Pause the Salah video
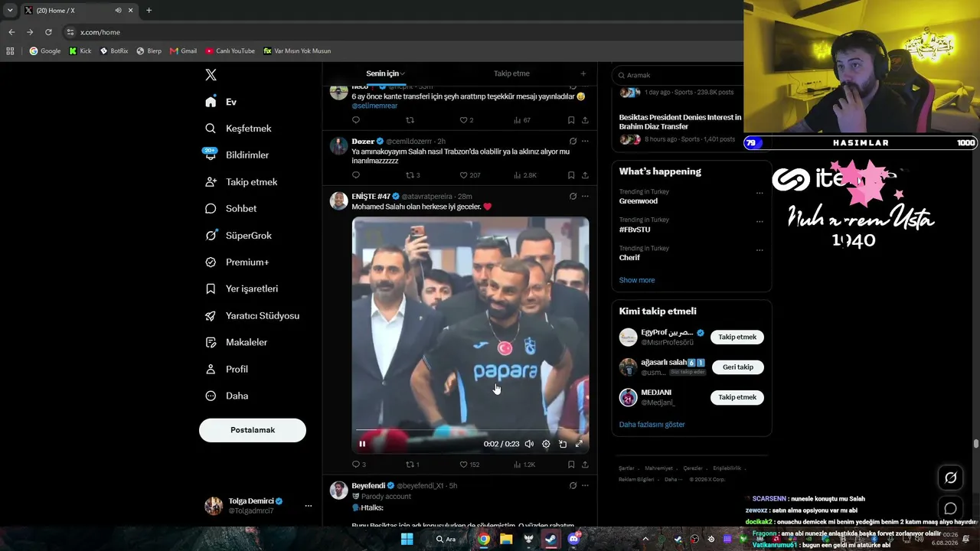 [362, 444]
